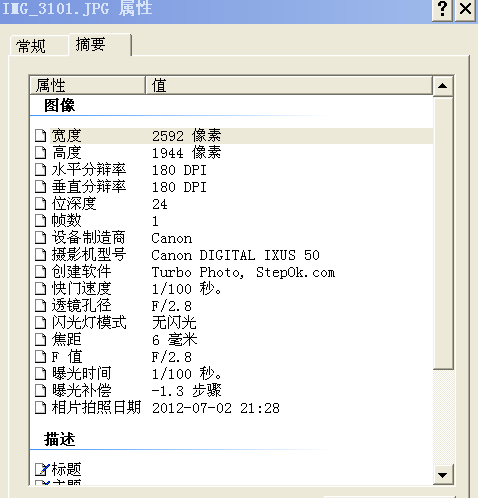478x498 pixels.
Task: Click the value 6 毫米
Action: 175,340
